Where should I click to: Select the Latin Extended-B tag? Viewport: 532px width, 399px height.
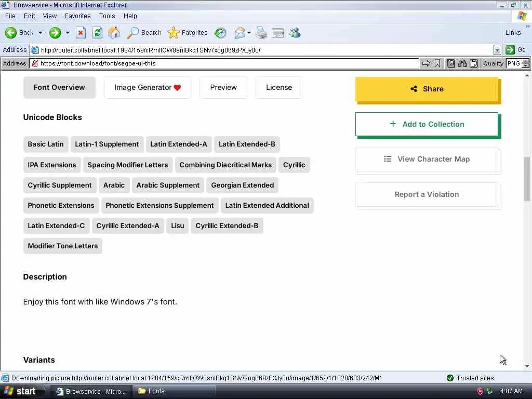pos(247,144)
